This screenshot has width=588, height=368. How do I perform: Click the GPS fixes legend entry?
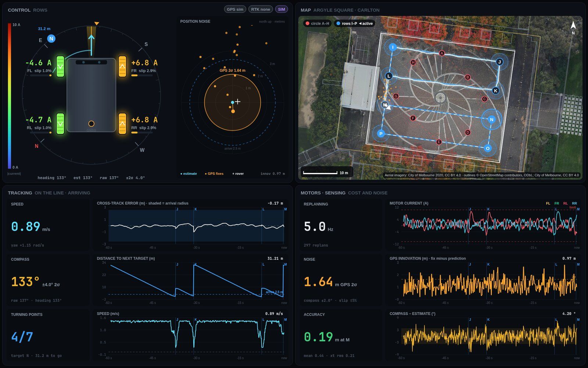pos(214,174)
